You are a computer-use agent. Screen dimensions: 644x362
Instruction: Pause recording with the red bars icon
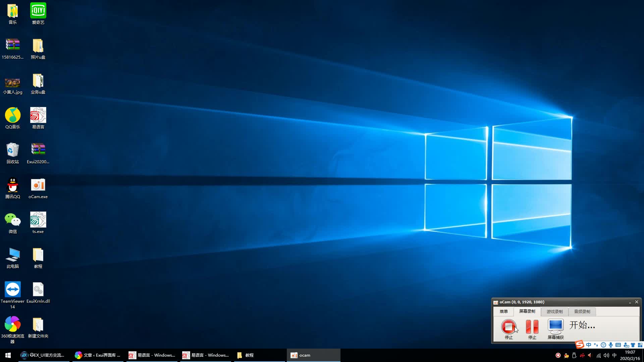pyautogui.click(x=532, y=326)
